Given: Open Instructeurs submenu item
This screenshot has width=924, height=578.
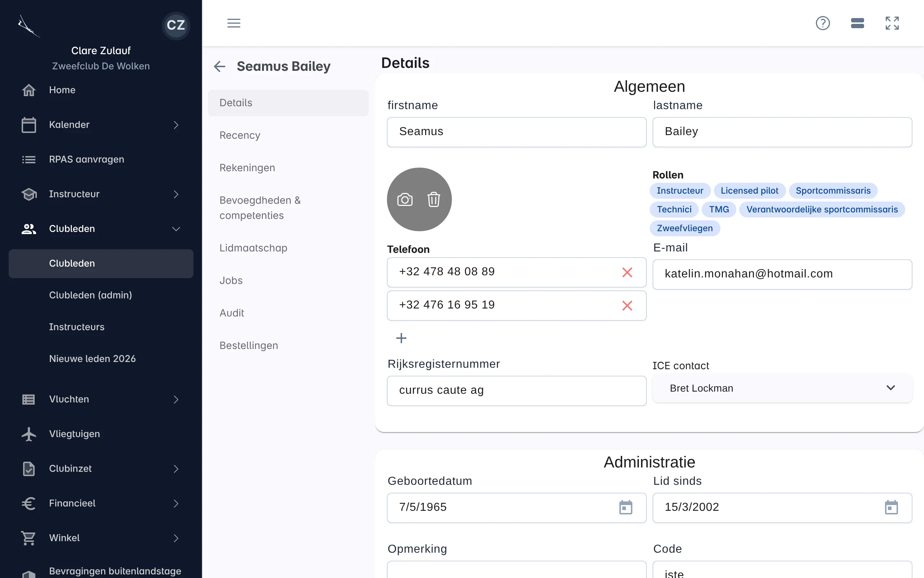Looking at the screenshot, I should (x=101, y=327).
